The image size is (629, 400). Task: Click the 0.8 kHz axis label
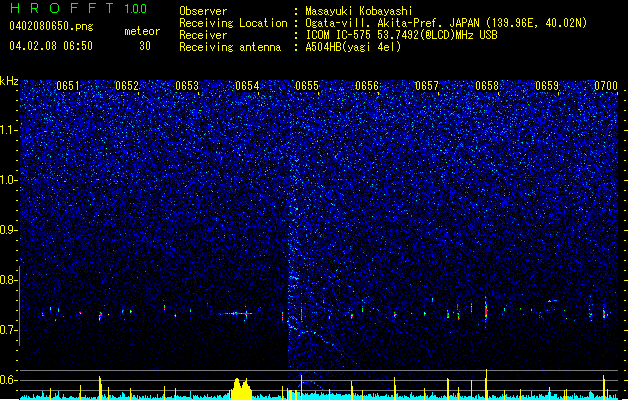(9, 280)
